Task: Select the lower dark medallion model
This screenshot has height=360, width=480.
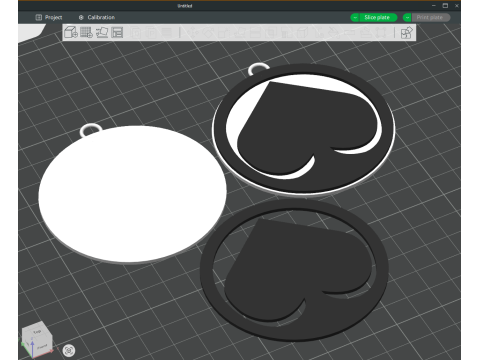Action: click(295, 270)
